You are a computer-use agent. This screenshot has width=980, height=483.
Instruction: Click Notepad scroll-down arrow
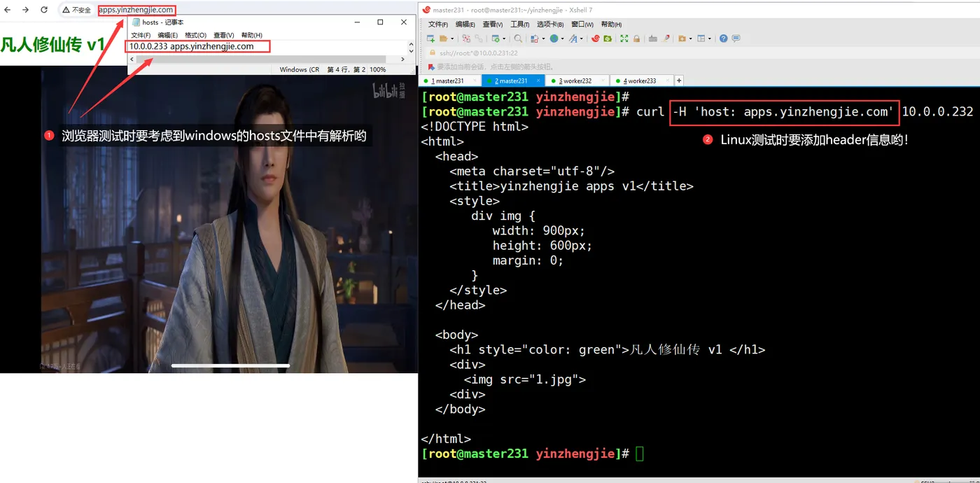pos(412,51)
